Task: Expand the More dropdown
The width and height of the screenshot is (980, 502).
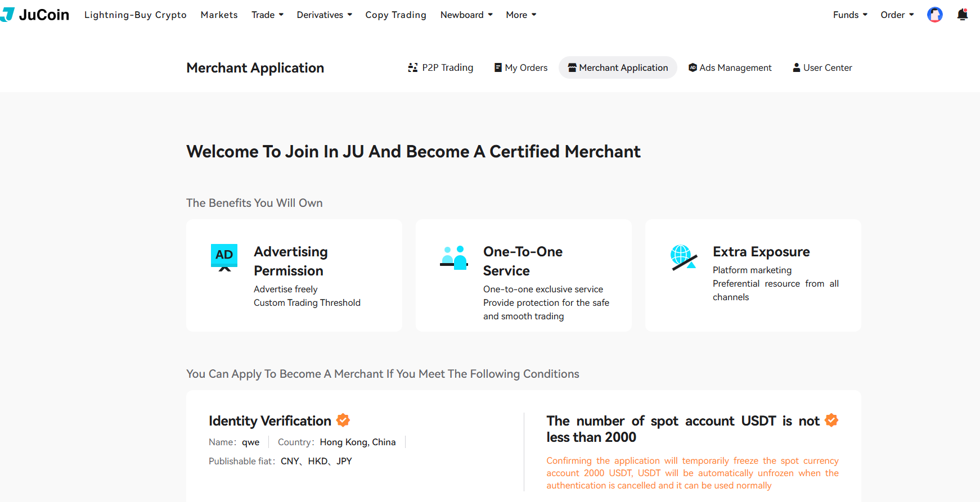Action: click(x=521, y=15)
